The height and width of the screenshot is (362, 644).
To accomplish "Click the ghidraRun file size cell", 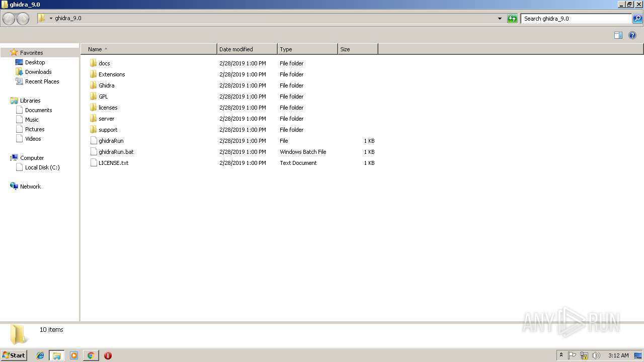I will [x=369, y=141].
